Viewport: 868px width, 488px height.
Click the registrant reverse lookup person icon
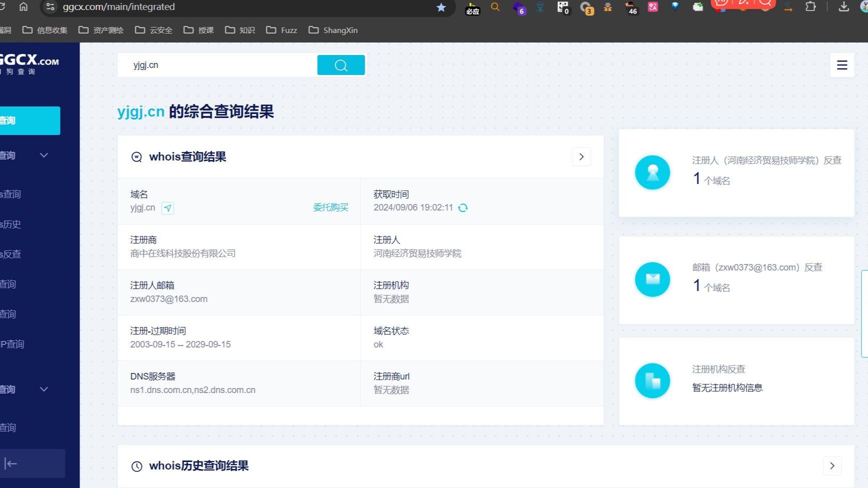click(652, 172)
